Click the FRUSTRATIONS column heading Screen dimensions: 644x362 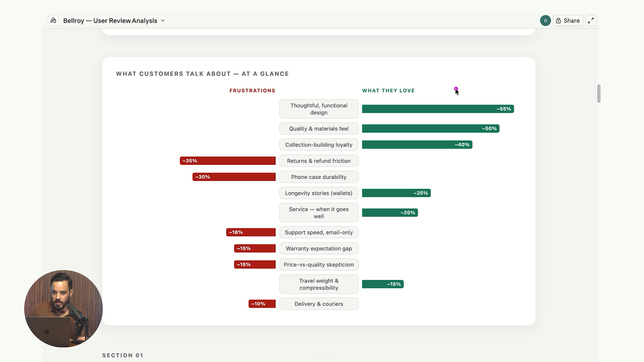pyautogui.click(x=252, y=91)
